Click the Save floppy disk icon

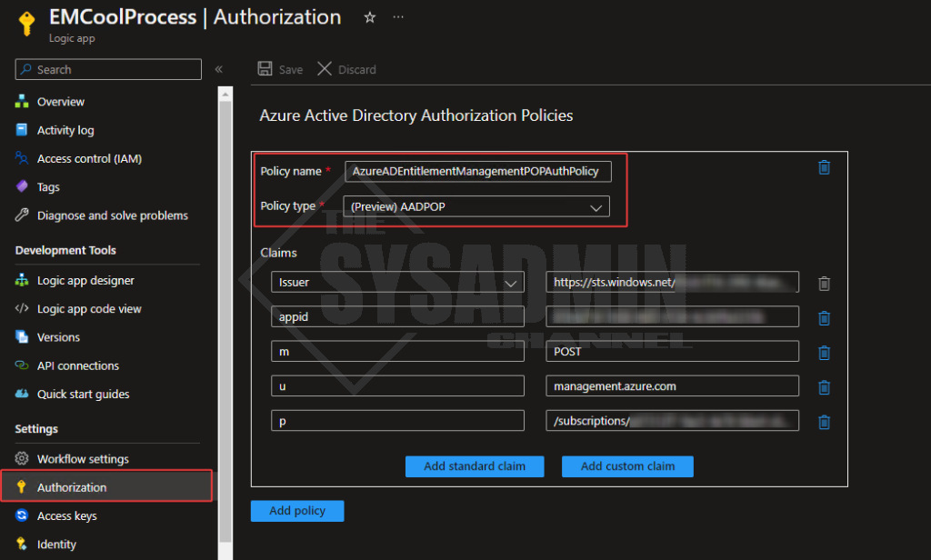265,69
